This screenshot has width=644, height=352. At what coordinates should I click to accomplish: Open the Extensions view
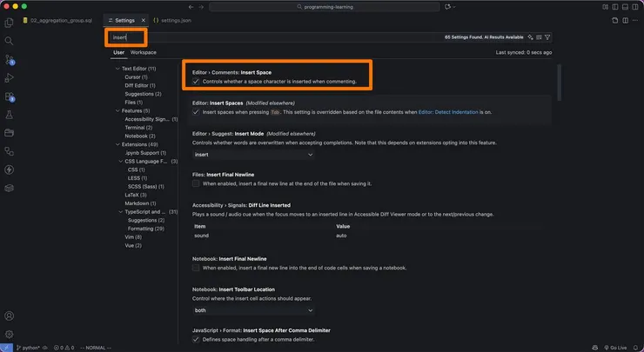pos(9,96)
